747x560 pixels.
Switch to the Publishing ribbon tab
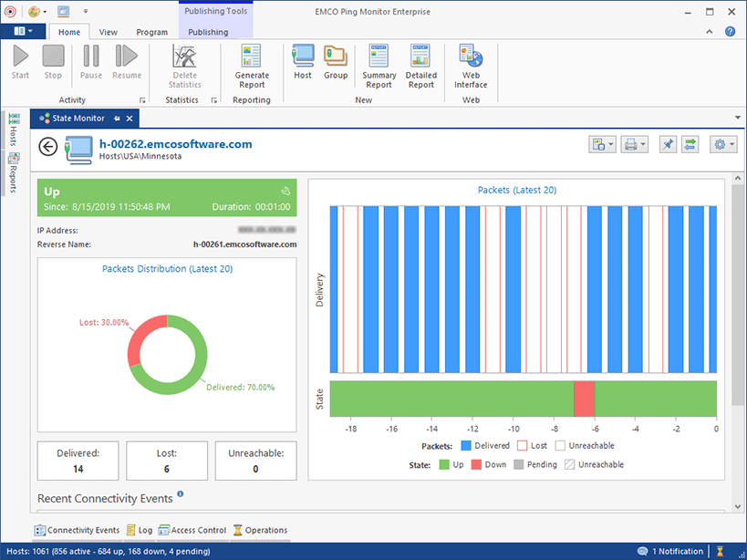point(208,31)
